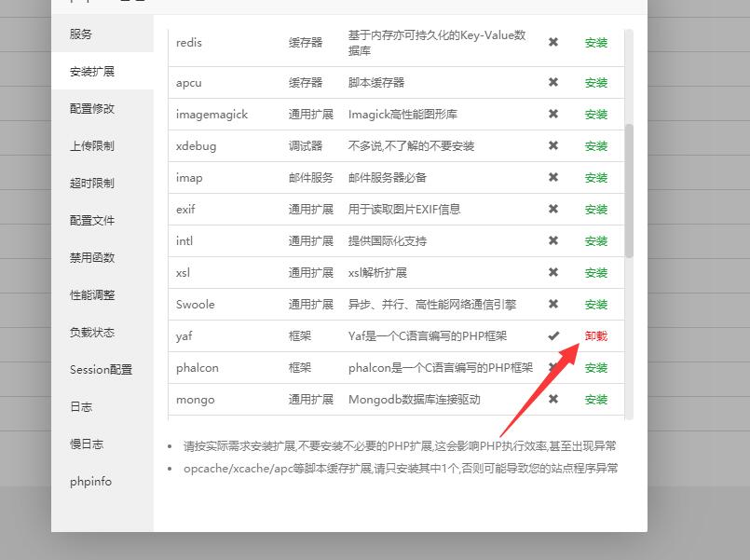750x560 pixels.
Task: Click the 邮件服务 type cell for imap
Action: [x=311, y=178]
